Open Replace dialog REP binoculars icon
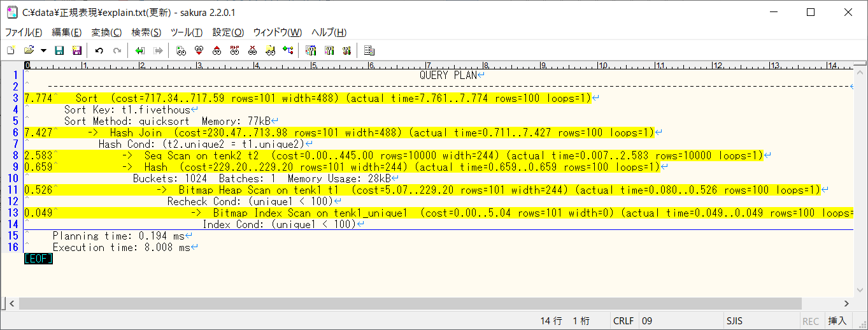Viewport: 868px width, 330px height. click(234, 50)
